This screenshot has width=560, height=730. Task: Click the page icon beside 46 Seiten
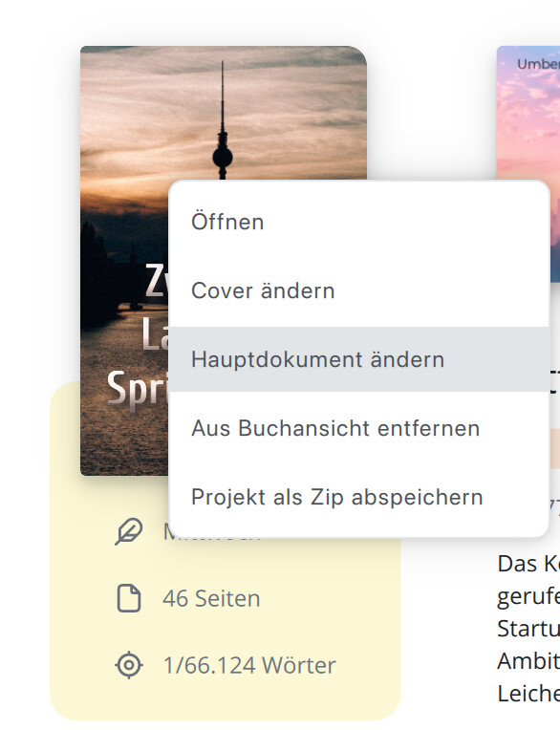click(129, 598)
